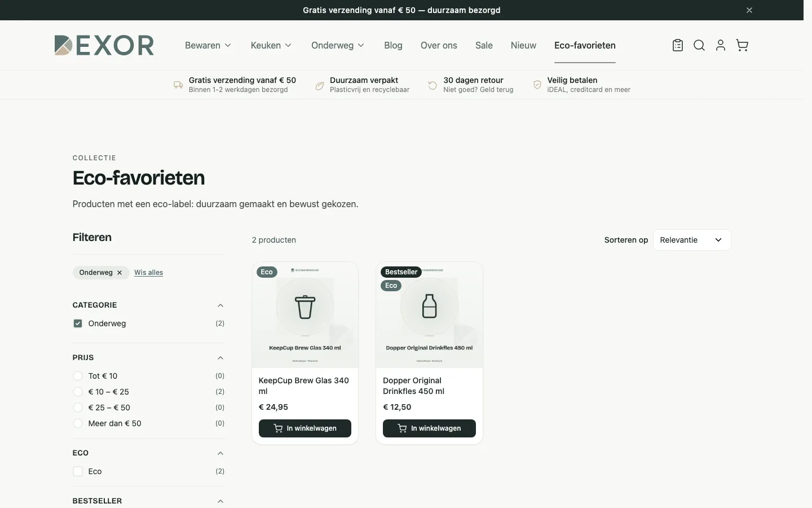Close the free shipping announcement bar
This screenshot has height=508, width=812.
(749, 10)
